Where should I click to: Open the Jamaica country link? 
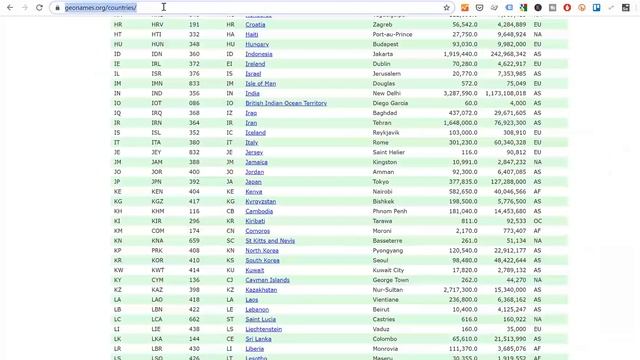click(256, 162)
